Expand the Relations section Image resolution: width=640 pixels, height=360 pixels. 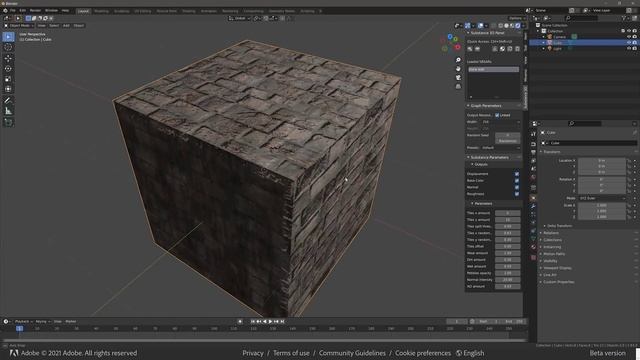[x=551, y=233]
